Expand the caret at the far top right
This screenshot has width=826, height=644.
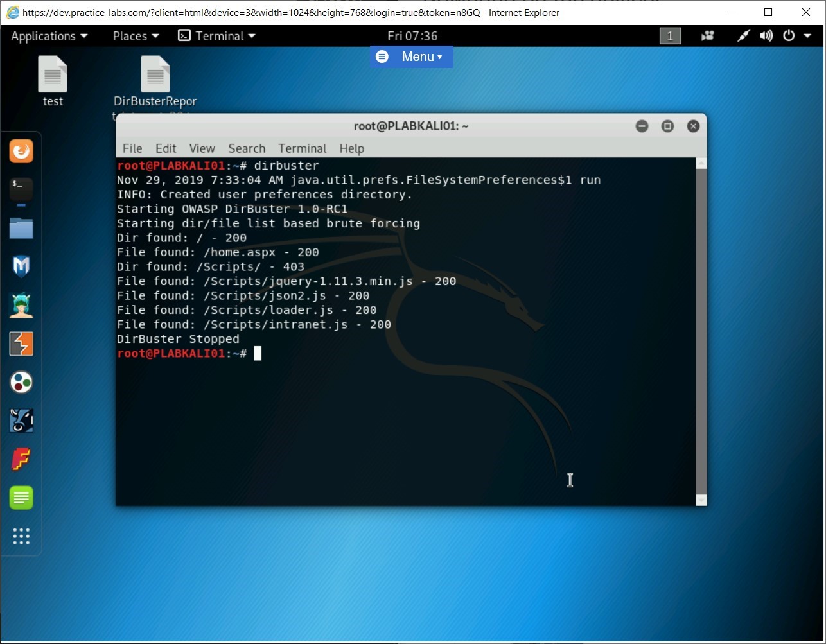coord(807,36)
